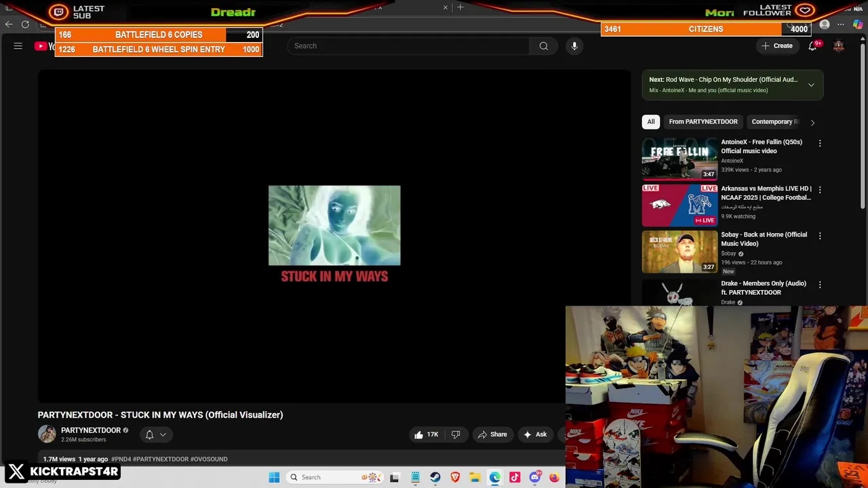Open the YouTube hamburger guide menu
This screenshot has width=868, height=488.
coord(18,46)
